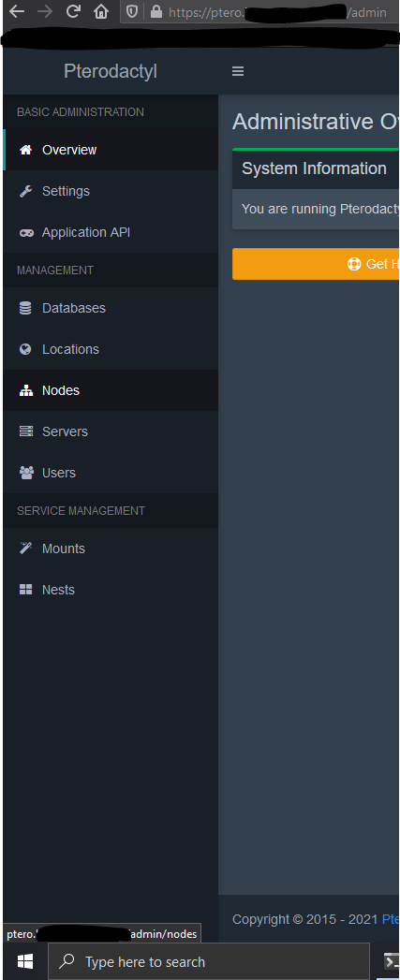Image resolution: width=400 pixels, height=980 pixels.
Task: Click the Pterodactyl copyright footer link
Action: 391,919
